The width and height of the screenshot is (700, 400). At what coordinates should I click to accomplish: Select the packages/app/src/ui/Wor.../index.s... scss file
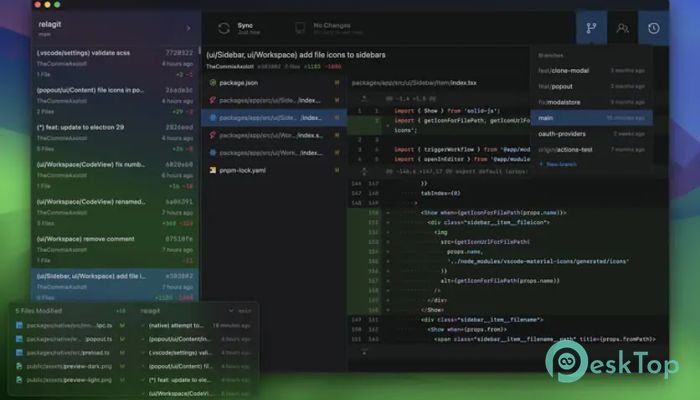pyautogui.click(x=274, y=135)
